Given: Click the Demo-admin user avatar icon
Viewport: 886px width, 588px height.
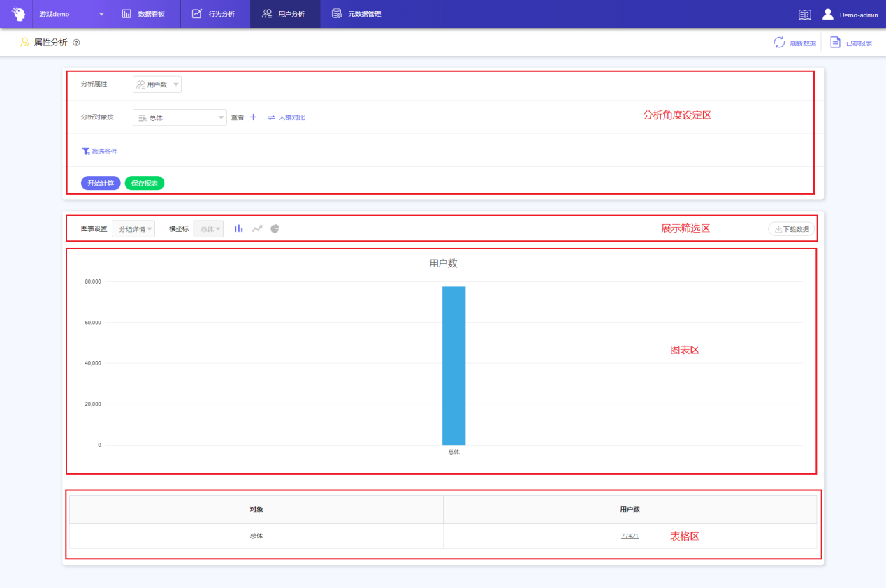Looking at the screenshot, I should pos(828,14).
